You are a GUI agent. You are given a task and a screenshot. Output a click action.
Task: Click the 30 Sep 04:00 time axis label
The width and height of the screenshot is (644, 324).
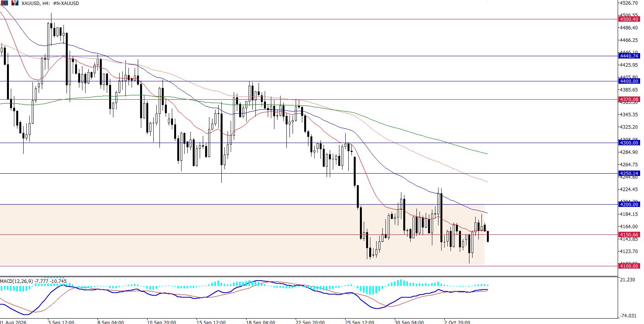pyautogui.click(x=409, y=322)
